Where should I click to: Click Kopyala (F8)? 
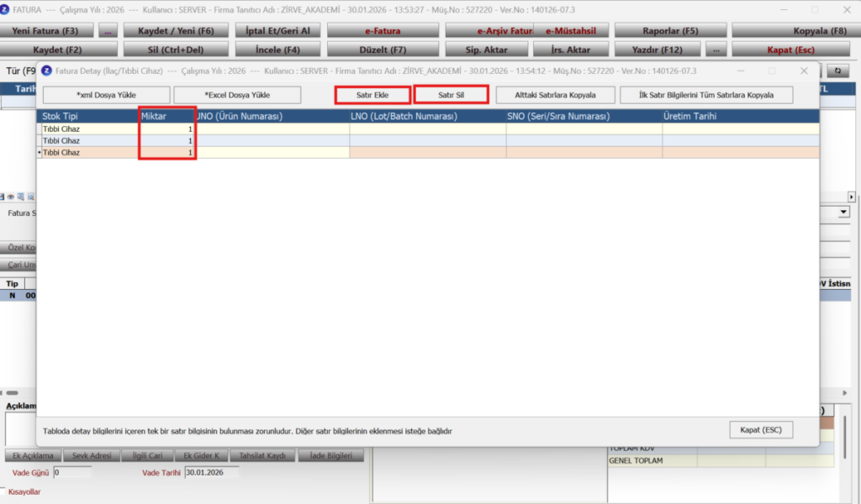click(x=797, y=31)
